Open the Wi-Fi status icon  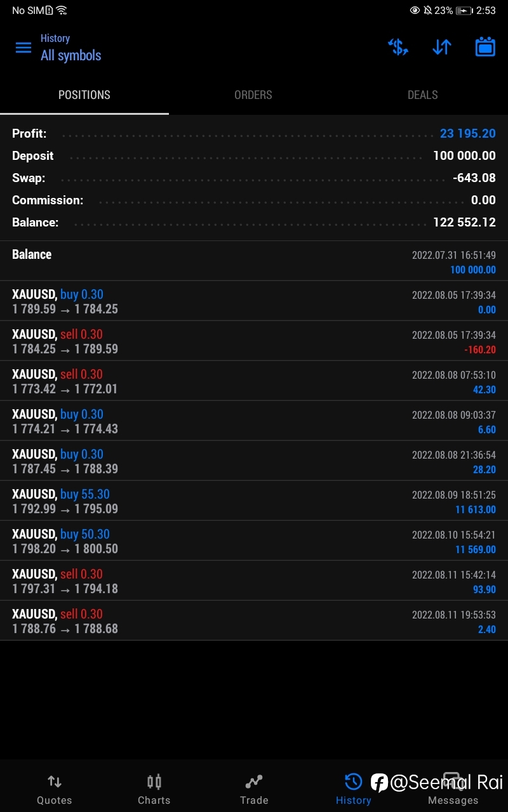point(62,10)
